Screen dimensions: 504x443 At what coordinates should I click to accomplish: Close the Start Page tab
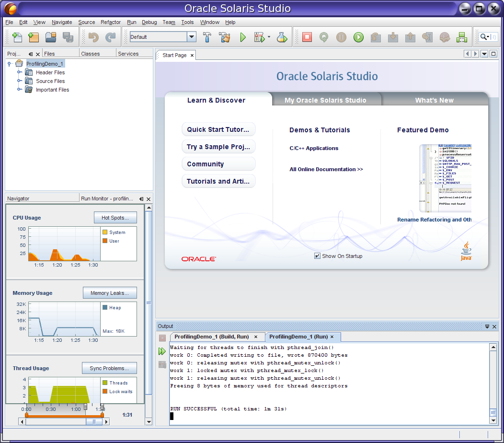tap(192, 55)
